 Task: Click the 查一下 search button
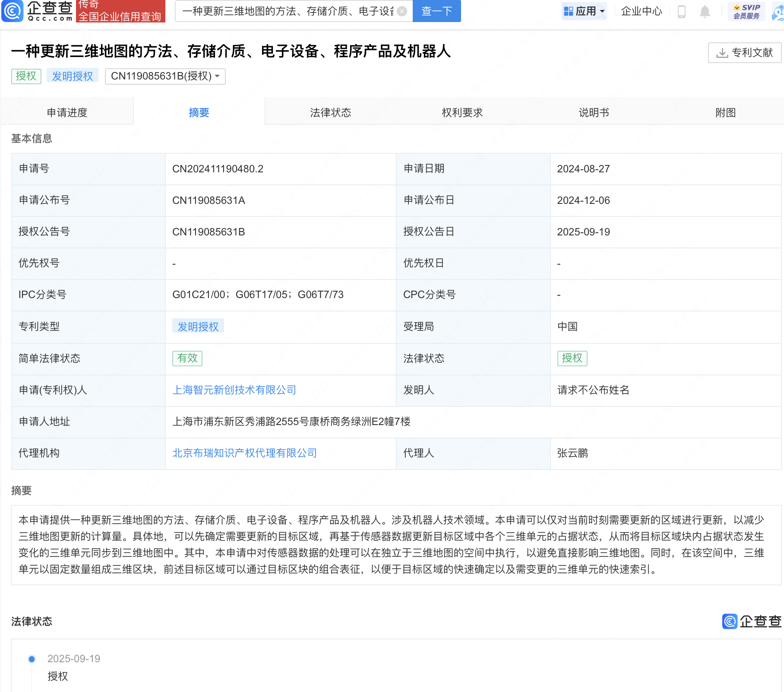pos(436,11)
